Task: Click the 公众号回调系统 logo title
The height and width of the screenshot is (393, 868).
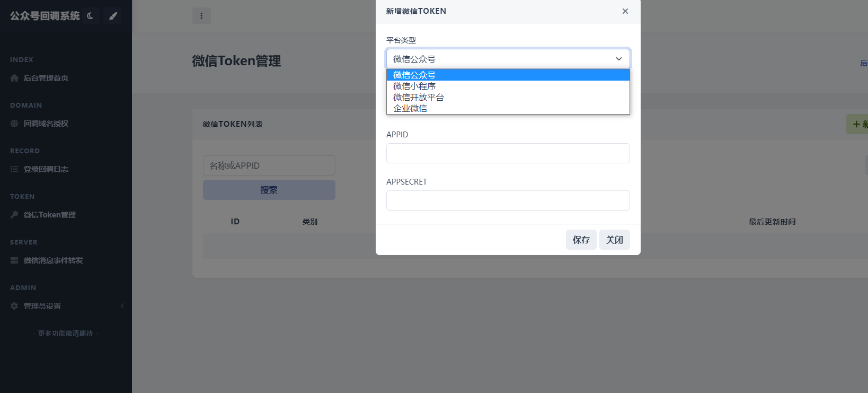Action: [x=45, y=16]
